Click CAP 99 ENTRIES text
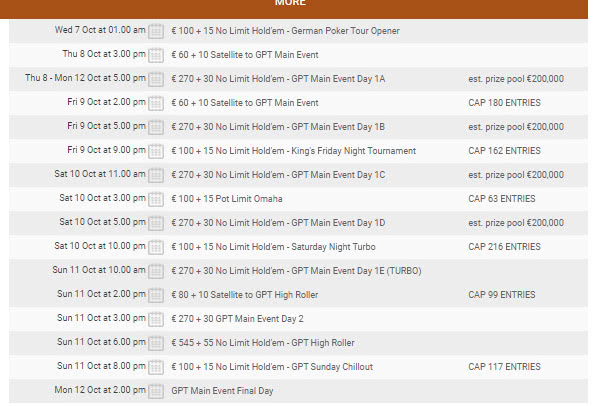The image size is (606, 406). (x=502, y=295)
